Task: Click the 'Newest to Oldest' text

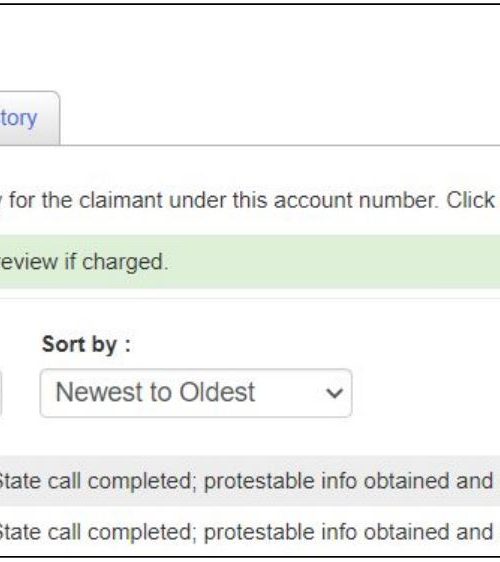Action: [x=155, y=392]
